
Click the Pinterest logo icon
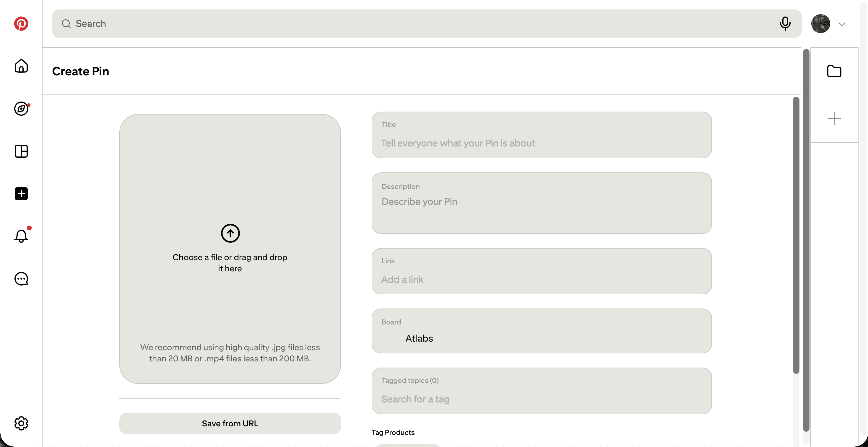click(21, 24)
